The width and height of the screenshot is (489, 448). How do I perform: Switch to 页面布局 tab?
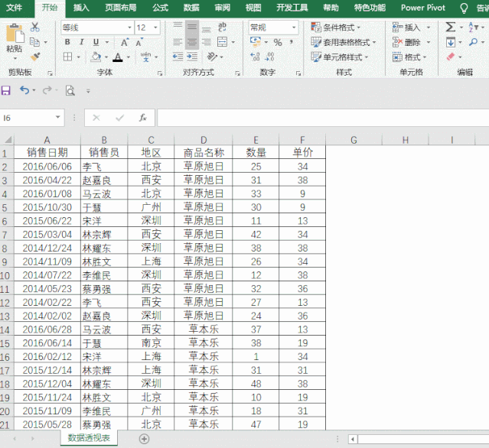coord(121,8)
